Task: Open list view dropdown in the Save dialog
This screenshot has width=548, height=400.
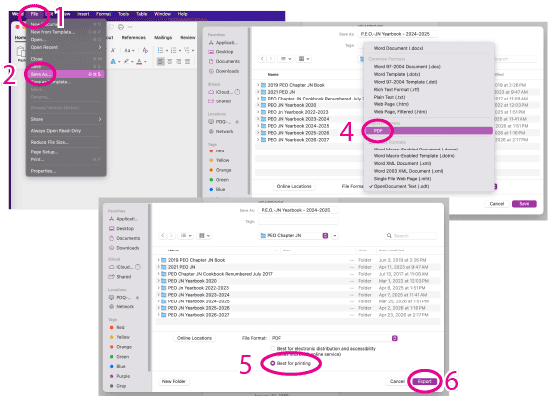Action: (x=286, y=59)
